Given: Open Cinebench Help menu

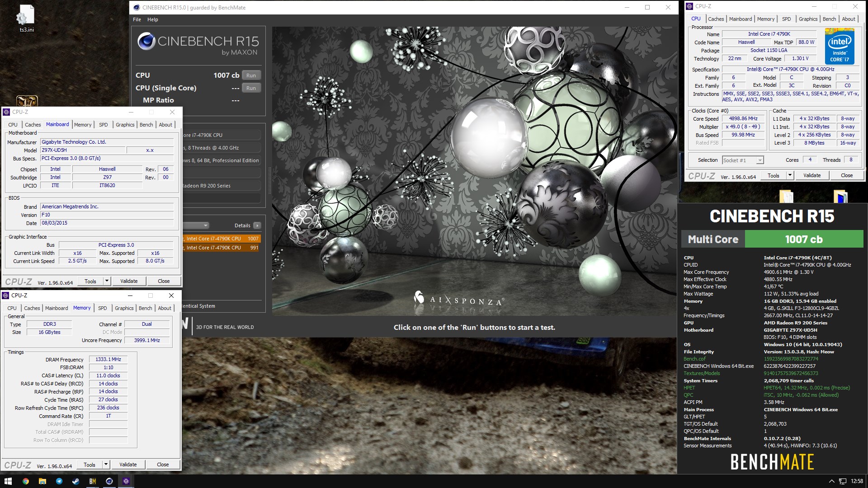Looking at the screenshot, I should (x=153, y=19).
